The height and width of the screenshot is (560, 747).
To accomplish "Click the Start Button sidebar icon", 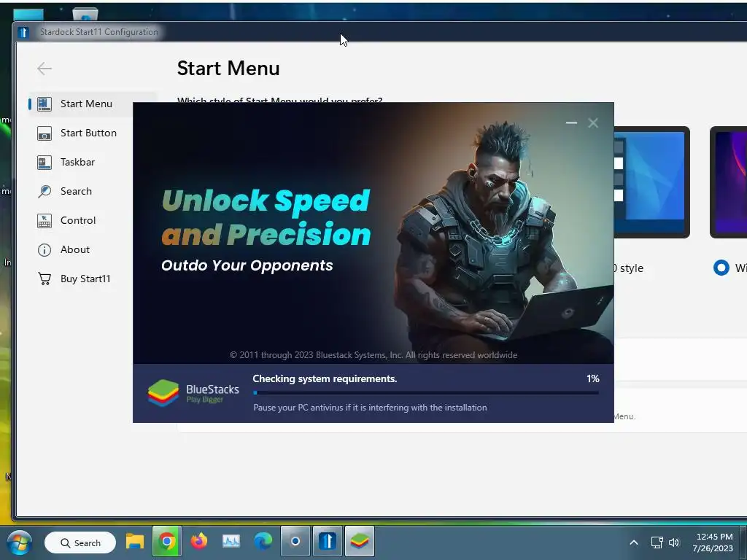I will pyautogui.click(x=44, y=133).
